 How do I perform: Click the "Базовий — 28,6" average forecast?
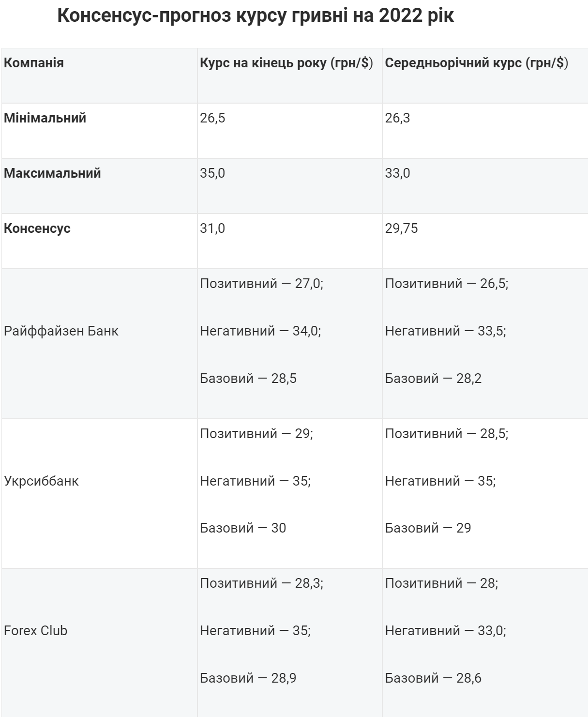(x=433, y=678)
